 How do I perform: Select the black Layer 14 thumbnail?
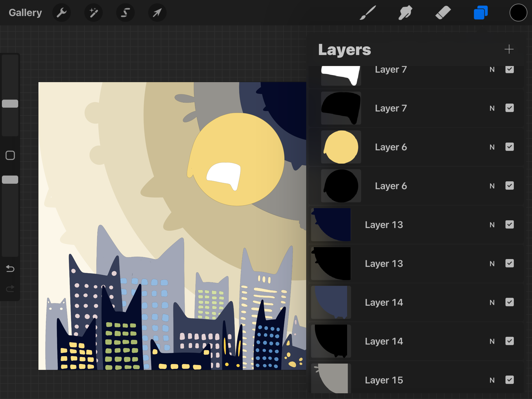pyautogui.click(x=331, y=341)
